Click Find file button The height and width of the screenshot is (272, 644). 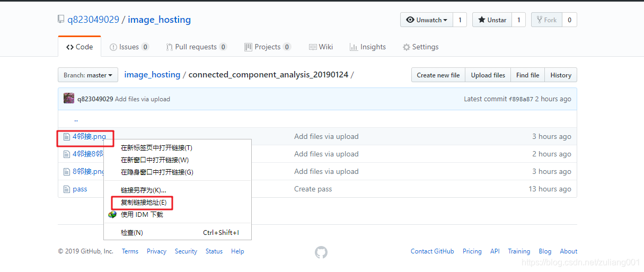click(x=528, y=75)
